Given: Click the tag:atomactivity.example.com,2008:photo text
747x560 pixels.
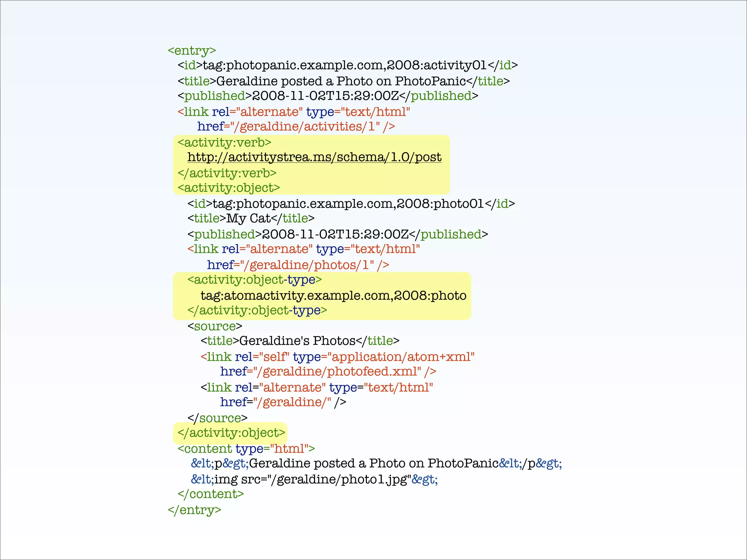Looking at the screenshot, I should pyautogui.click(x=333, y=295).
